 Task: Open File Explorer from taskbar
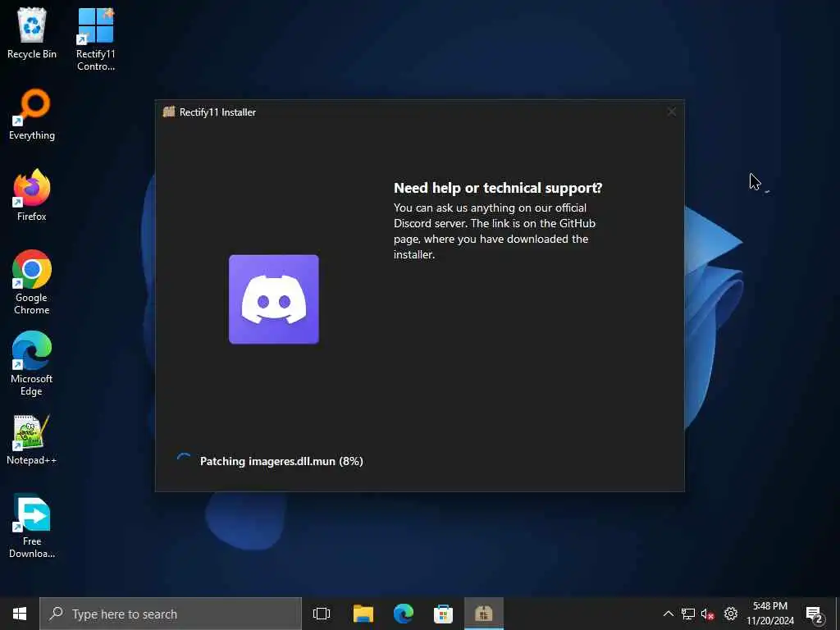pyautogui.click(x=363, y=614)
